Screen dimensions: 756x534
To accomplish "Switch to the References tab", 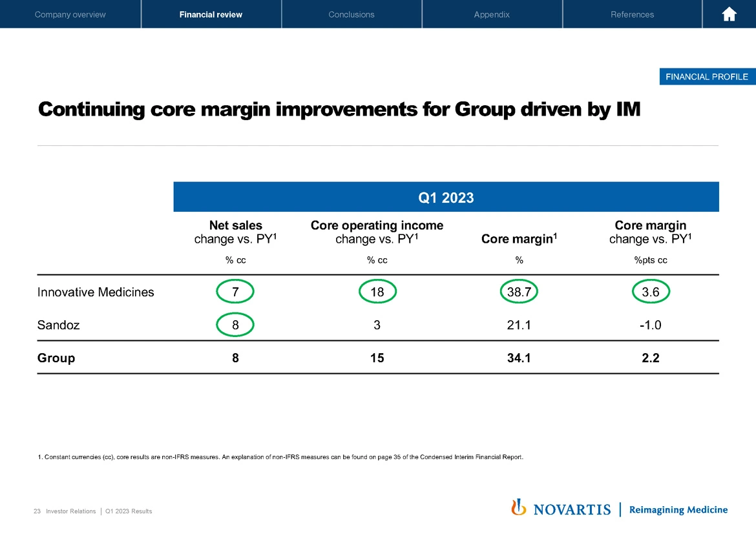I will [632, 14].
